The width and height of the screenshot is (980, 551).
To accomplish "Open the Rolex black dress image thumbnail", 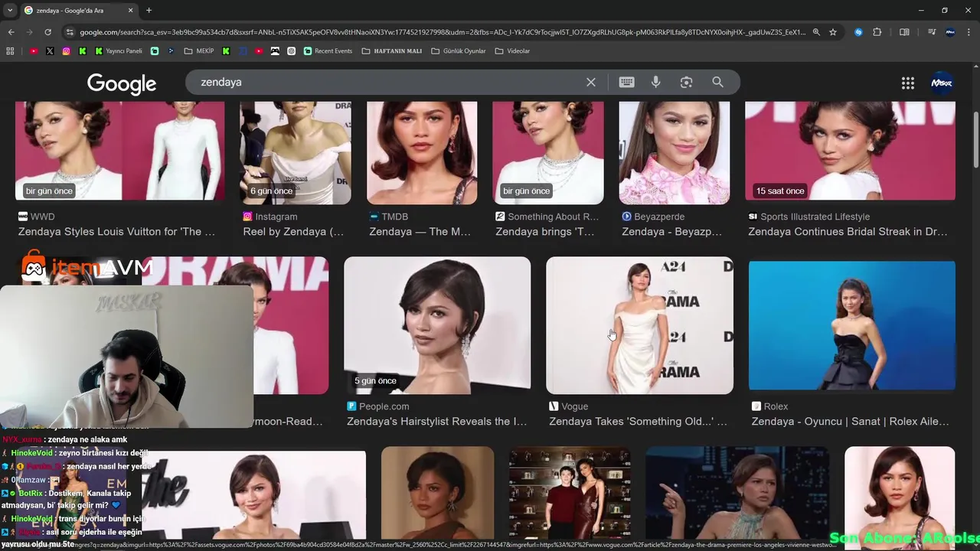I will pos(851,325).
